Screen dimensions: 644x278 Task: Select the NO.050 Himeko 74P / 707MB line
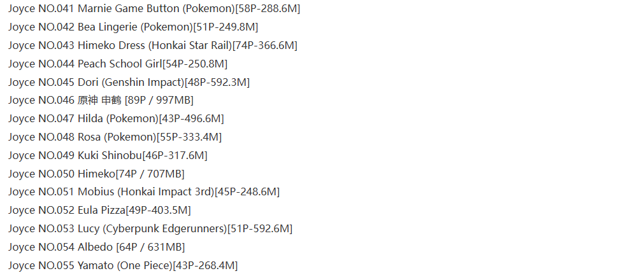(x=97, y=174)
